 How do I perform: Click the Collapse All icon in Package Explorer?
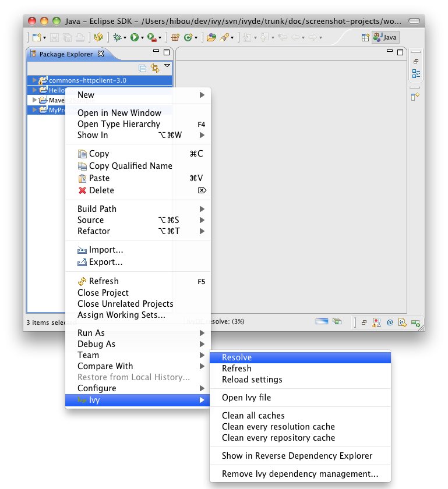click(x=143, y=68)
